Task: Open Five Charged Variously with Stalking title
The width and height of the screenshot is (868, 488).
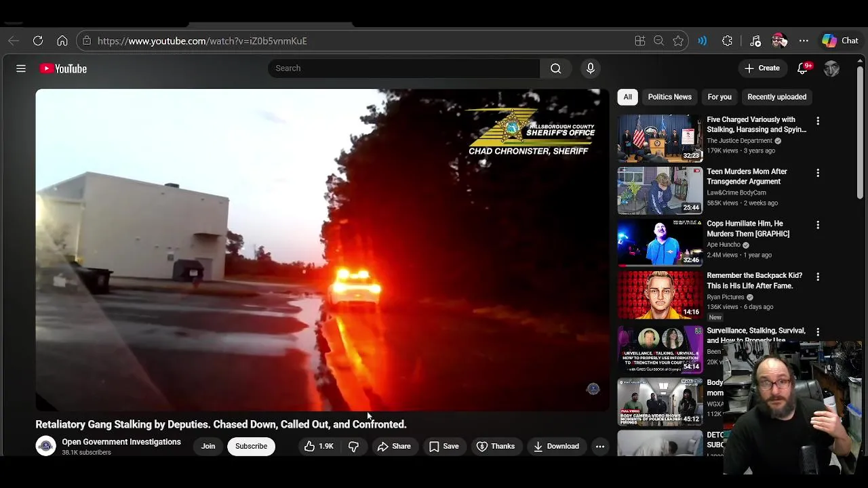Action: [757, 125]
